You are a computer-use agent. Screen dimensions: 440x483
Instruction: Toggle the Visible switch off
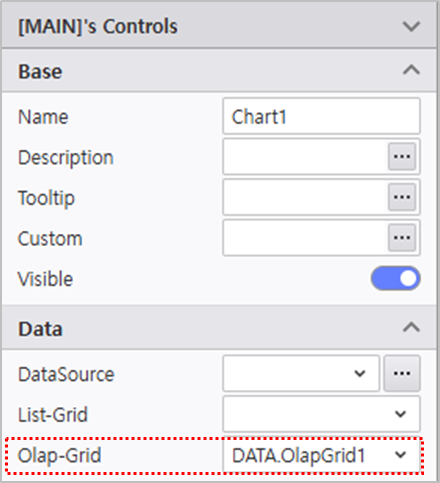point(396,278)
